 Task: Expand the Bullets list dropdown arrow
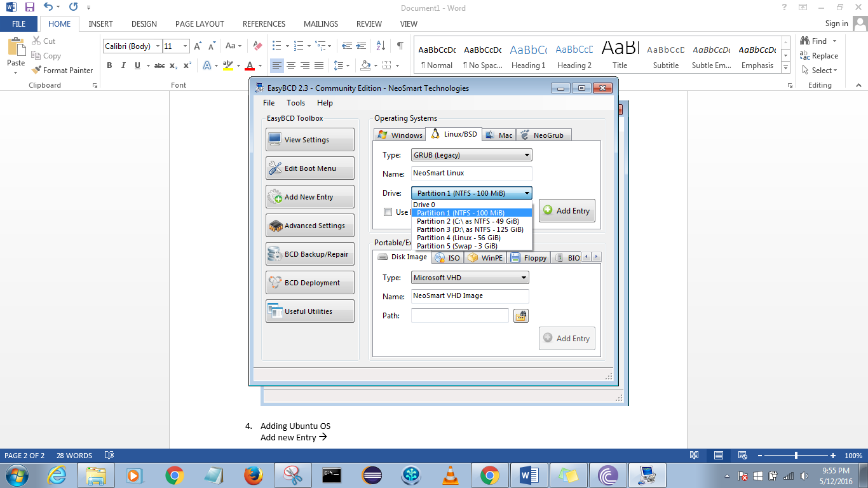tap(288, 46)
